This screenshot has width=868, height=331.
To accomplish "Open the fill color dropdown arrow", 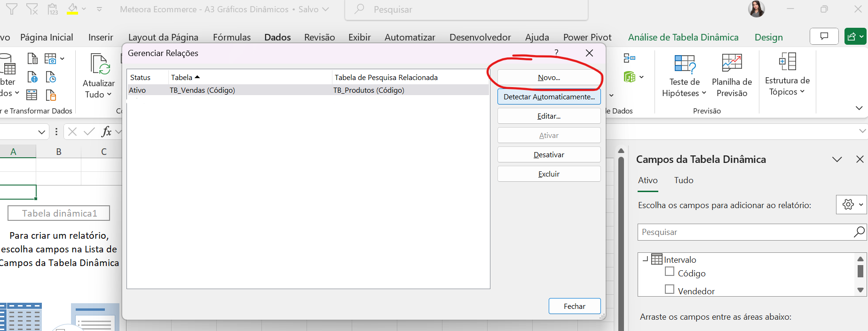I will [x=84, y=9].
